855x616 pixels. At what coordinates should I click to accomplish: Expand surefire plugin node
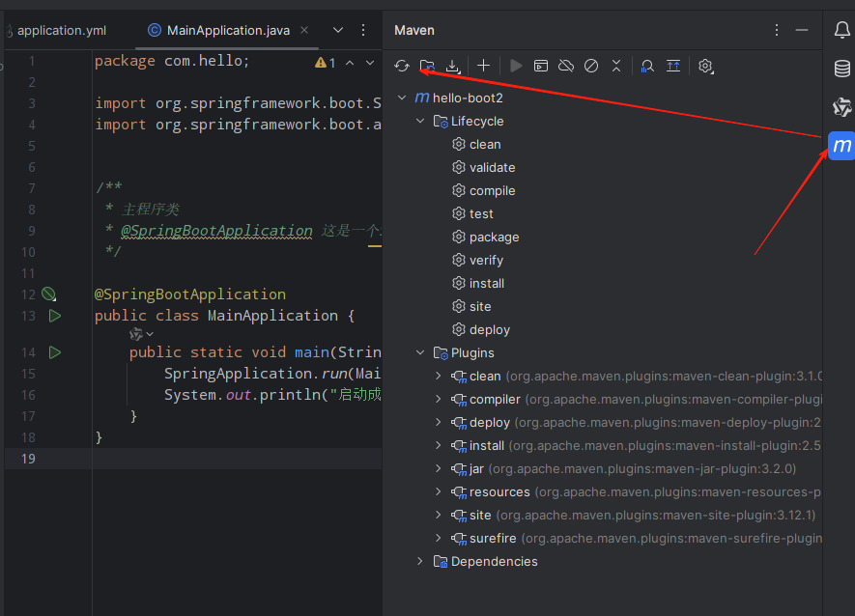tap(439, 538)
